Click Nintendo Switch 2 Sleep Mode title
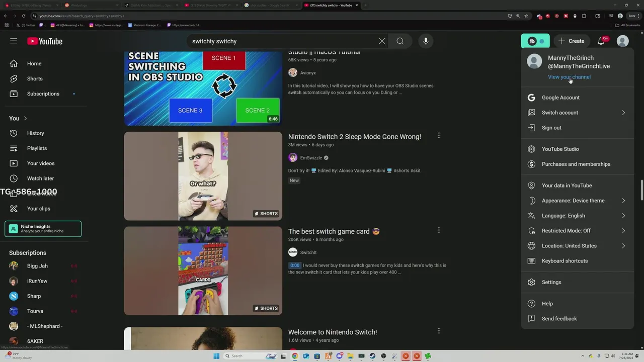The width and height of the screenshot is (644, 362). [x=355, y=137]
